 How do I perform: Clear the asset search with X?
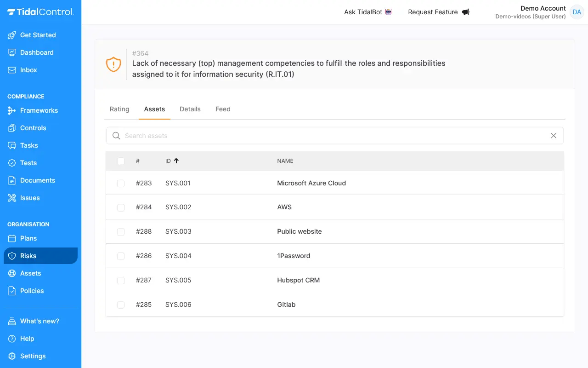[x=554, y=136]
